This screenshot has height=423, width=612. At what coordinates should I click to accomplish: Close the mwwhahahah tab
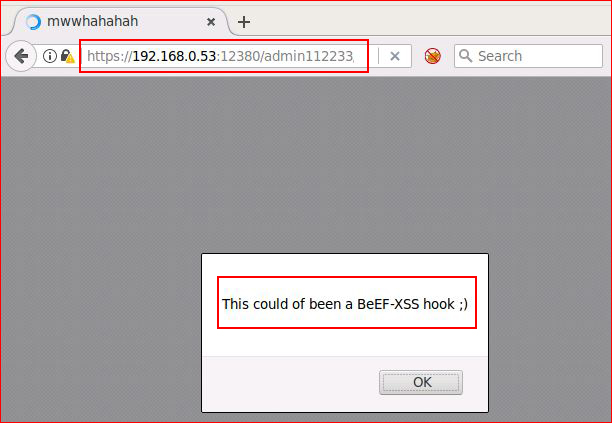pyautogui.click(x=211, y=22)
